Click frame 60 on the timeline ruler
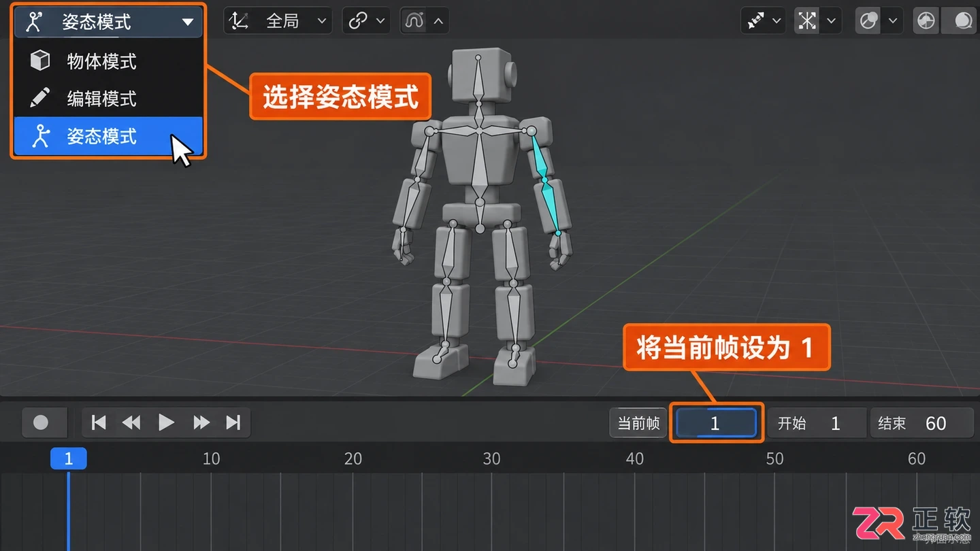Screen dimensions: 980x551 916,458
